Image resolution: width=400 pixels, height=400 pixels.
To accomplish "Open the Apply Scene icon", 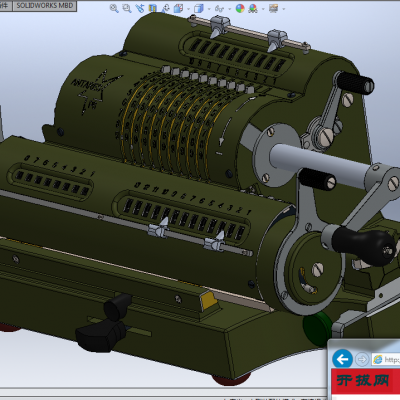I will 253,8.
